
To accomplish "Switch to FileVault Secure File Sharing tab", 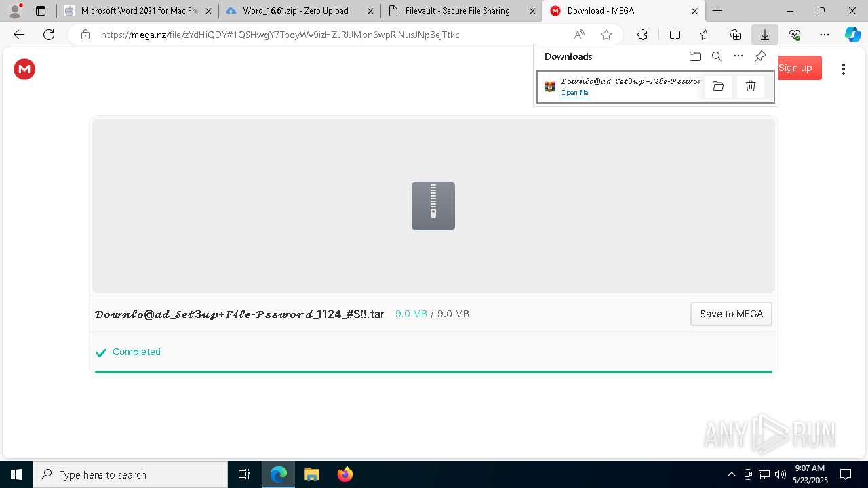I will [462, 11].
